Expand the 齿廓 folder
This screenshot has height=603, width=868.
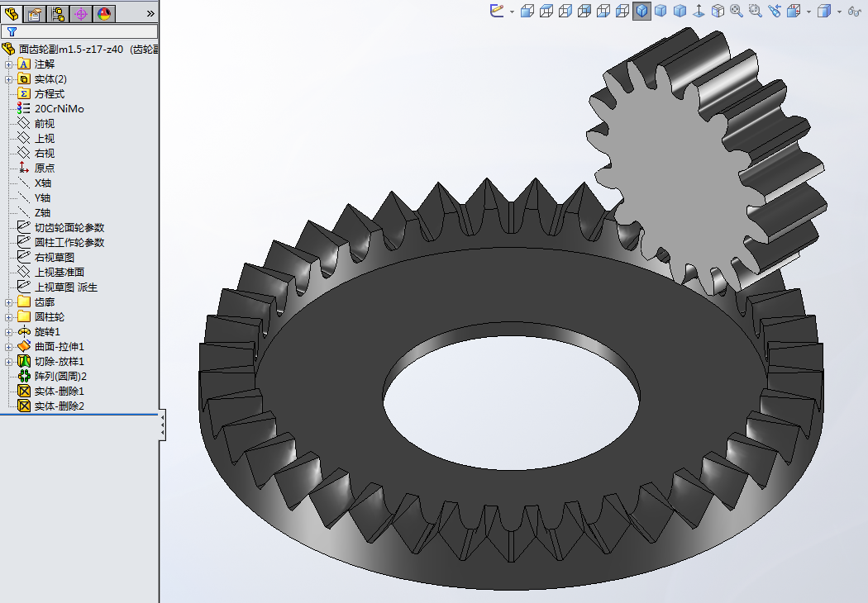8,302
